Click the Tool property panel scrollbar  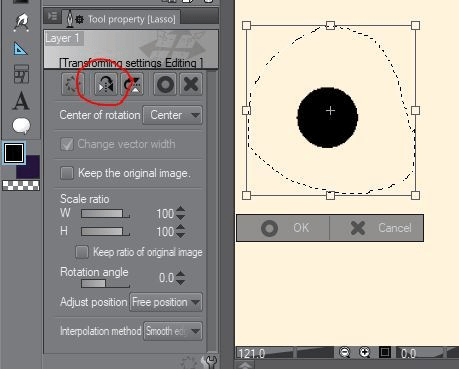[x=212, y=211]
